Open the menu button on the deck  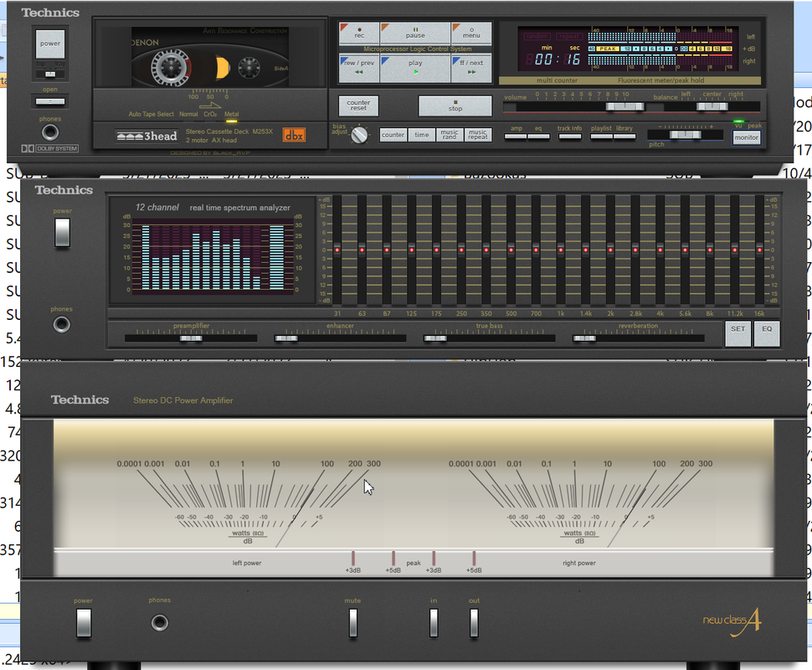470,33
